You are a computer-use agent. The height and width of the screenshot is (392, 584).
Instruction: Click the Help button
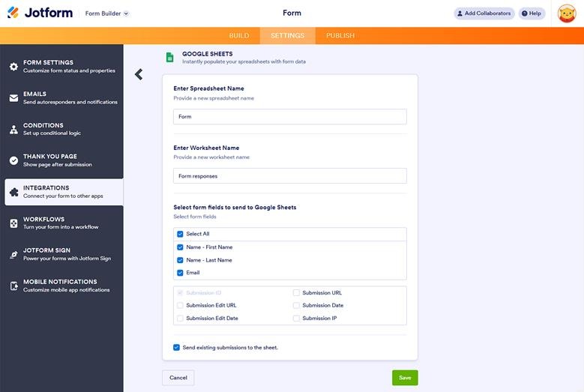pos(532,13)
